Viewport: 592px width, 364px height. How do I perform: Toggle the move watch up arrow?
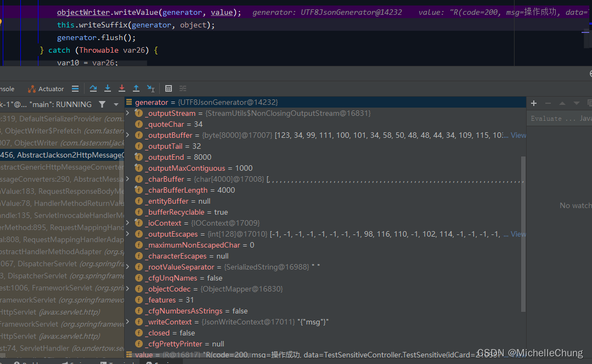point(562,103)
